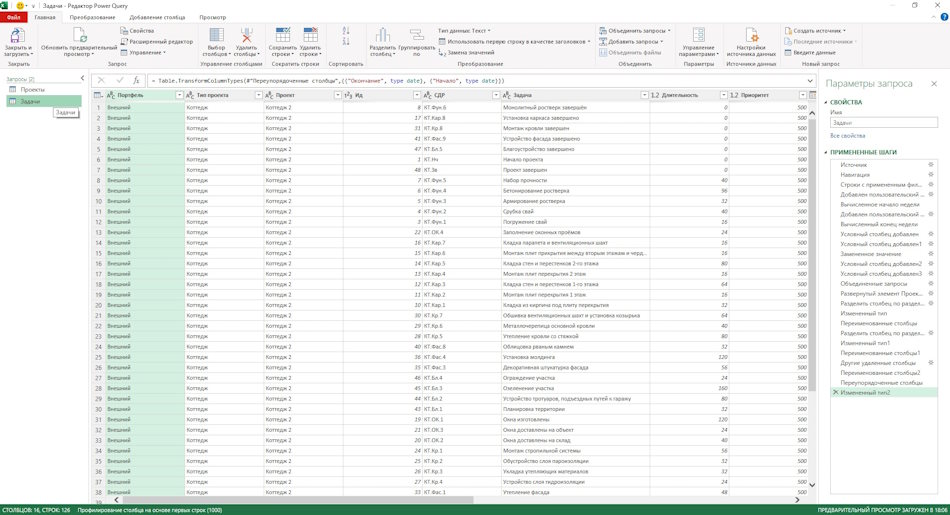
Task: Click the query Имя input field
Action: click(x=883, y=122)
